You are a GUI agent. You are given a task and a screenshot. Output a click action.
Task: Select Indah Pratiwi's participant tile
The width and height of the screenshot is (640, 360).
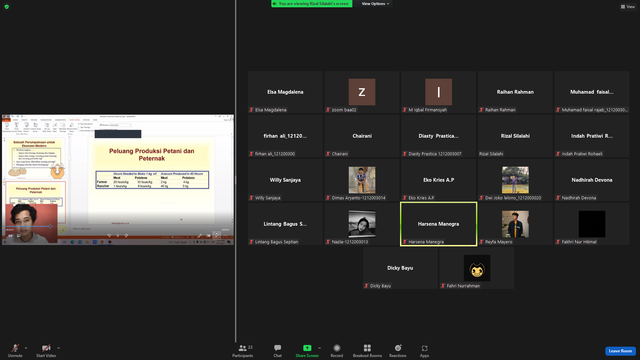tap(592, 136)
